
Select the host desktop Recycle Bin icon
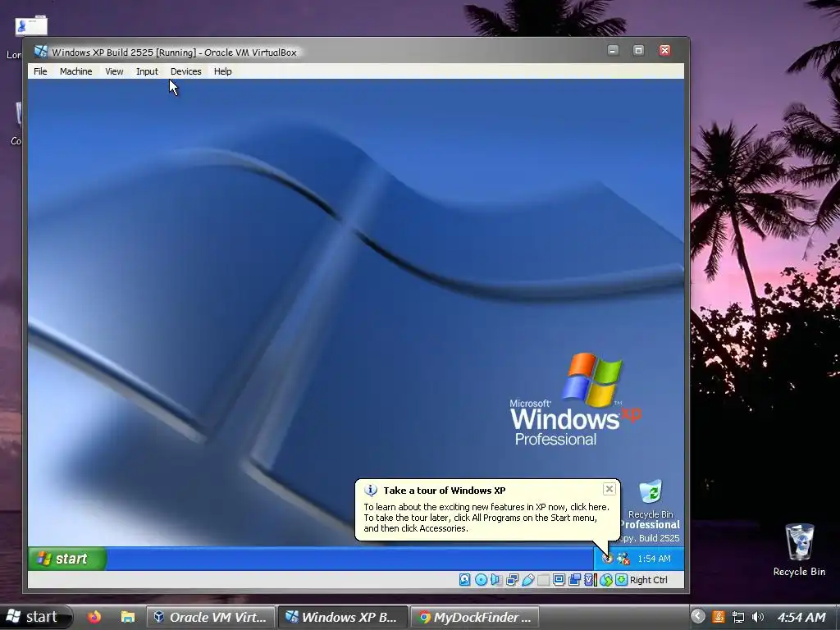[x=799, y=550]
